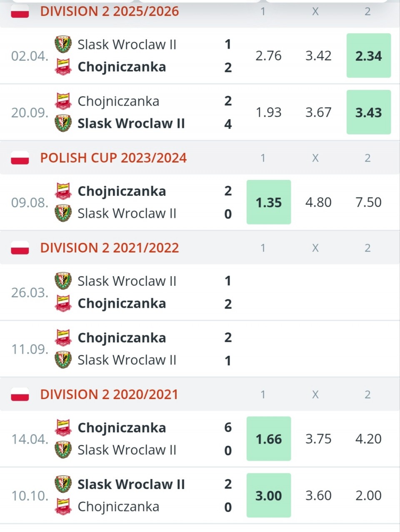Click Poland flag beside Division 2 2020/2021
Image resolution: width=400 pixels, height=532 pixels.
tap(20, 395)
